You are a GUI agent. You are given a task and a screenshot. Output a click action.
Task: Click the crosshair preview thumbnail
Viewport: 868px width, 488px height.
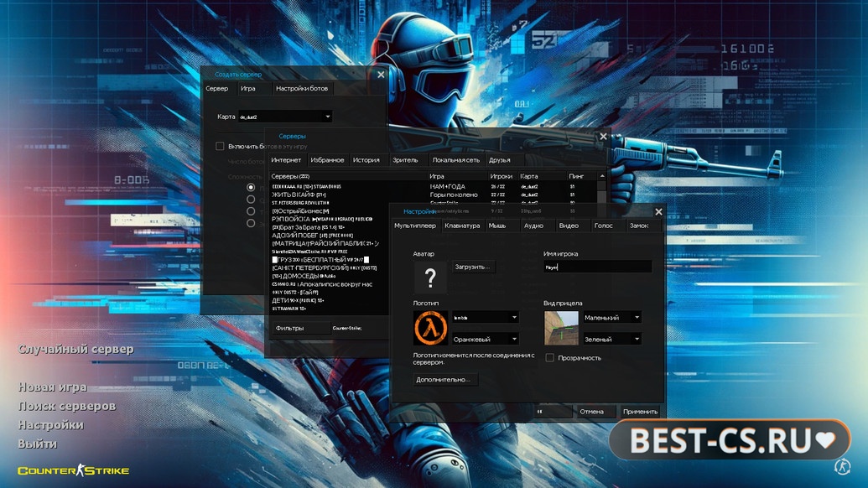561,328
